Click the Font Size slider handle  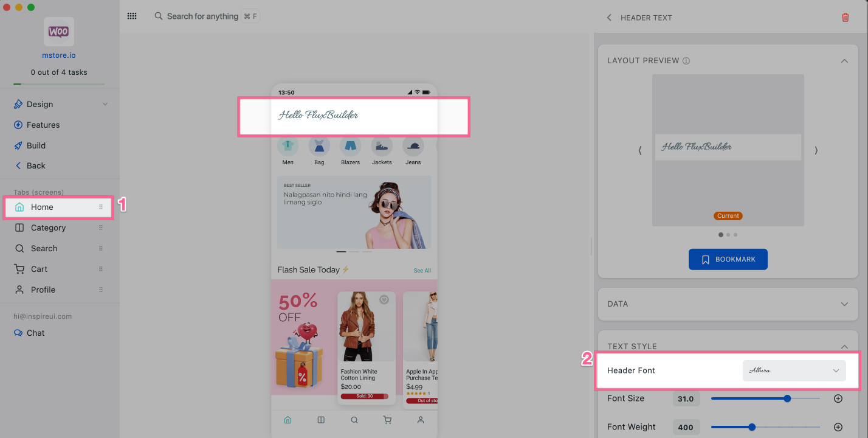[x=787, y=398]
